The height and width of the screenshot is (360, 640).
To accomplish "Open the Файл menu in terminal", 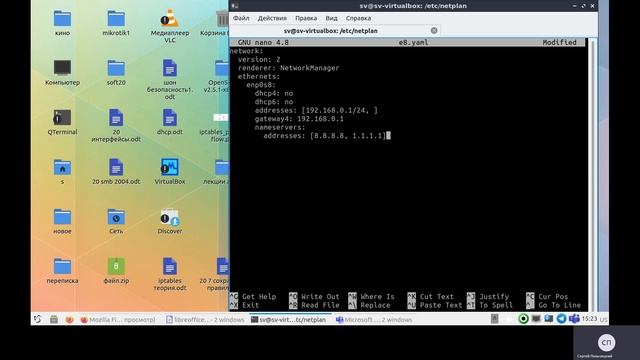I will (x=241, y=18).
